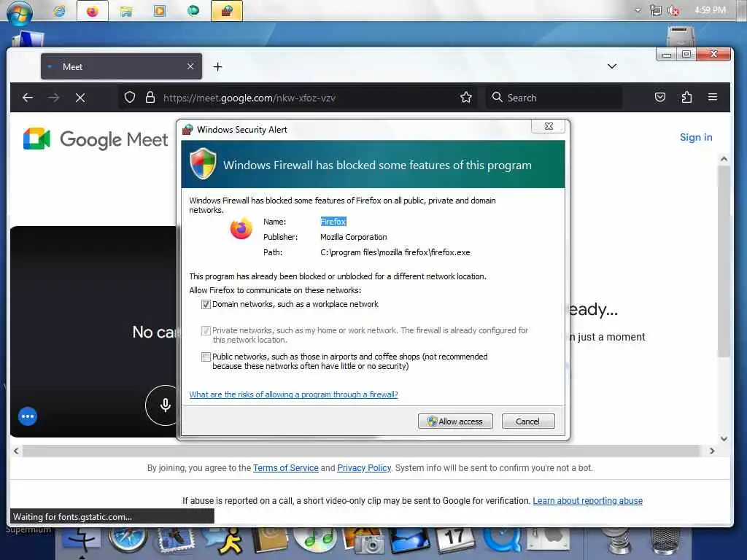Expand the list all tabs chevron
The image size is (747, 560).
click(612, 66)
